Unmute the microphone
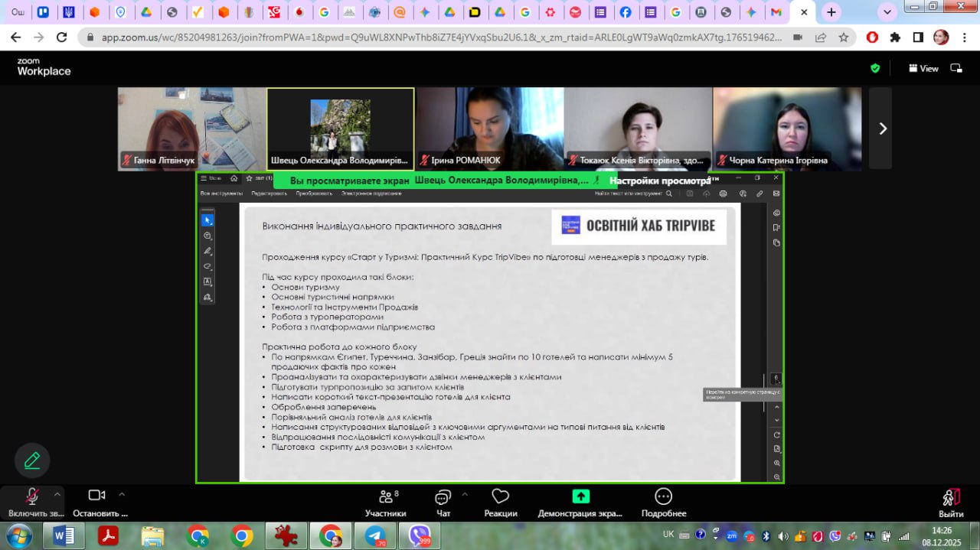Viewport: 980px width, 550px height. click(x=32, y=496)
